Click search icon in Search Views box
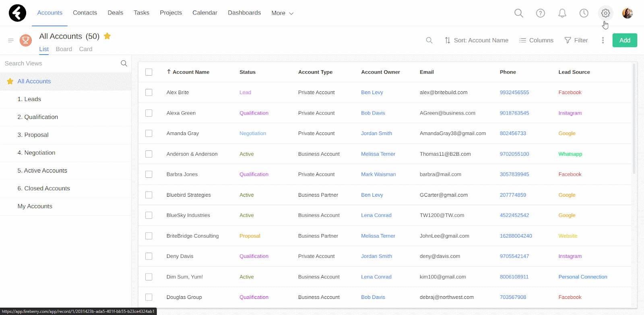 [124, 64]
